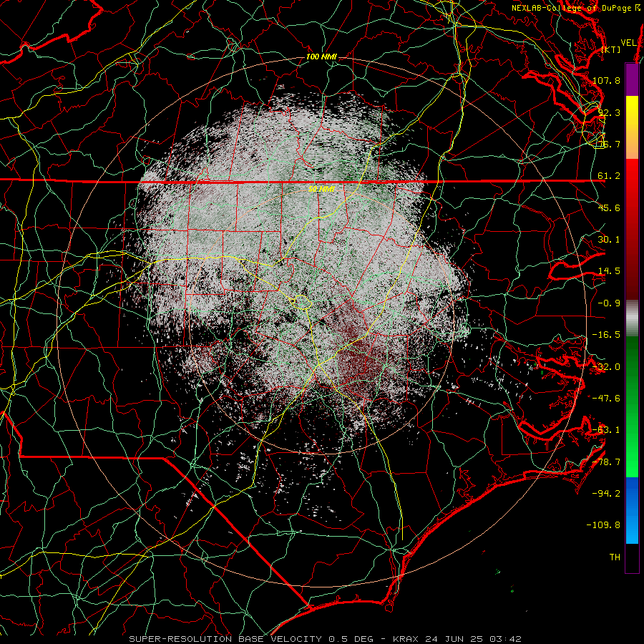
Task: Select the -63.1 scale value
Action: click(x=606, y=430)
